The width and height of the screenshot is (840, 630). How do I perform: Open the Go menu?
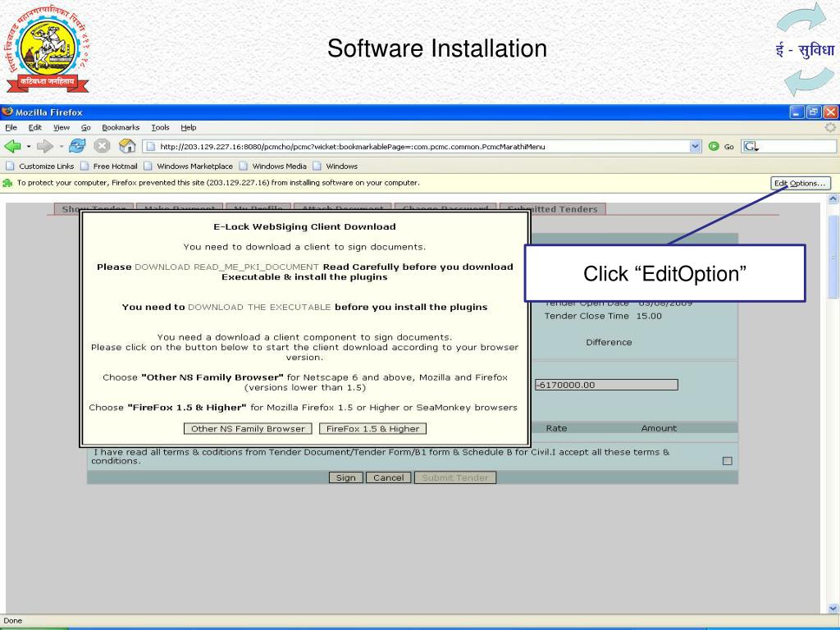point(85,127)
